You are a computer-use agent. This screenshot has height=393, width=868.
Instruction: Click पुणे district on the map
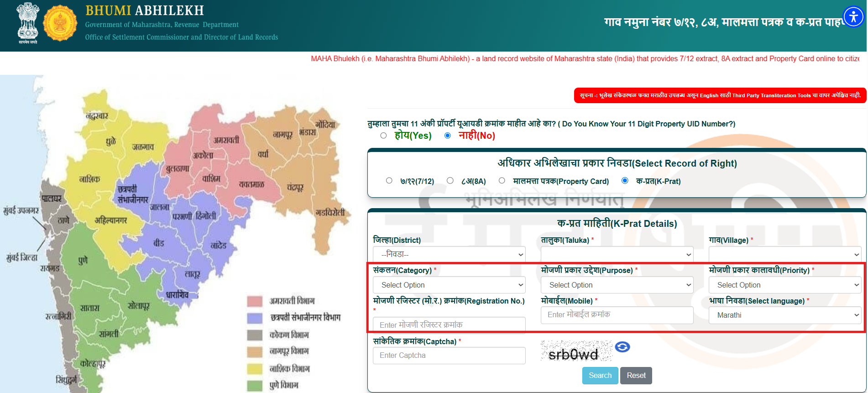[x=83, y=260]
